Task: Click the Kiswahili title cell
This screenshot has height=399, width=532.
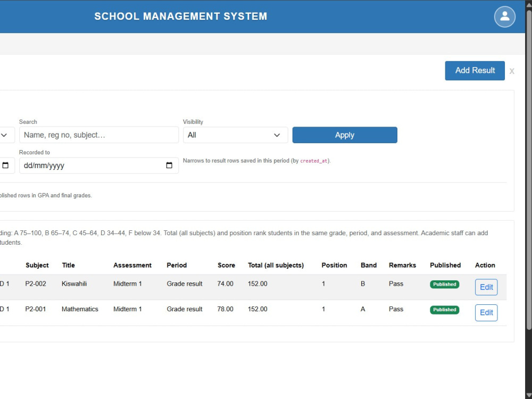Action: point(74,284)
